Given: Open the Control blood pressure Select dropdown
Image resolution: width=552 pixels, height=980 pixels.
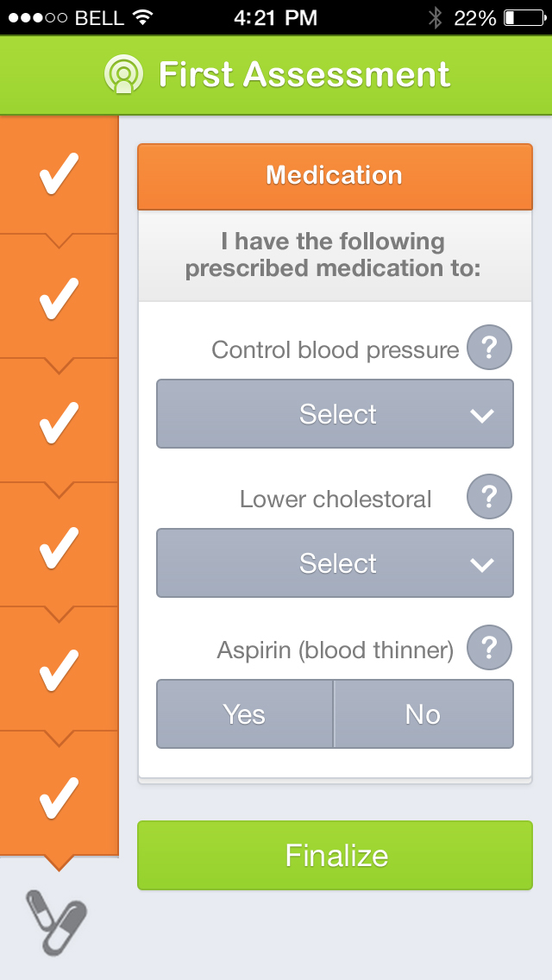Looking at the screenshot, I should coord(335,414).
